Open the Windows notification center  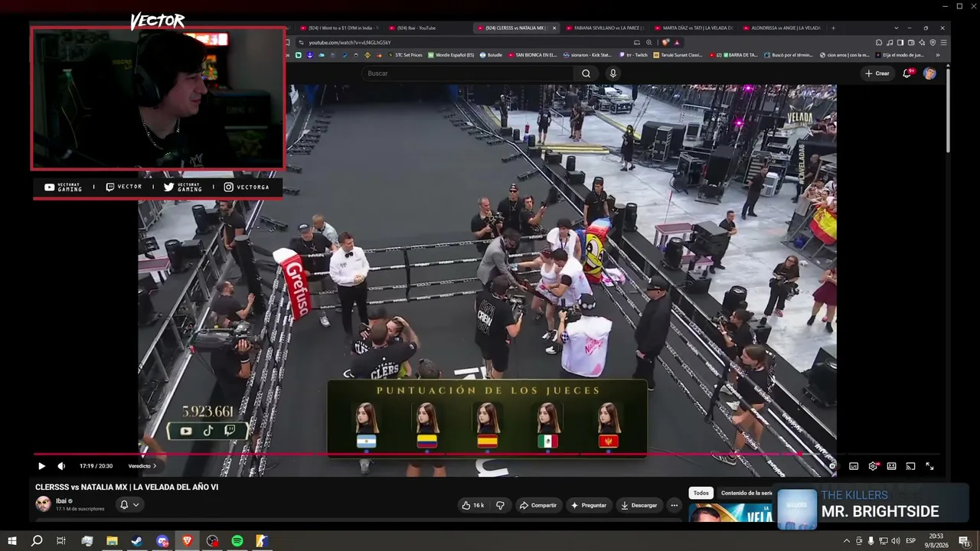(x=964, y=541)
